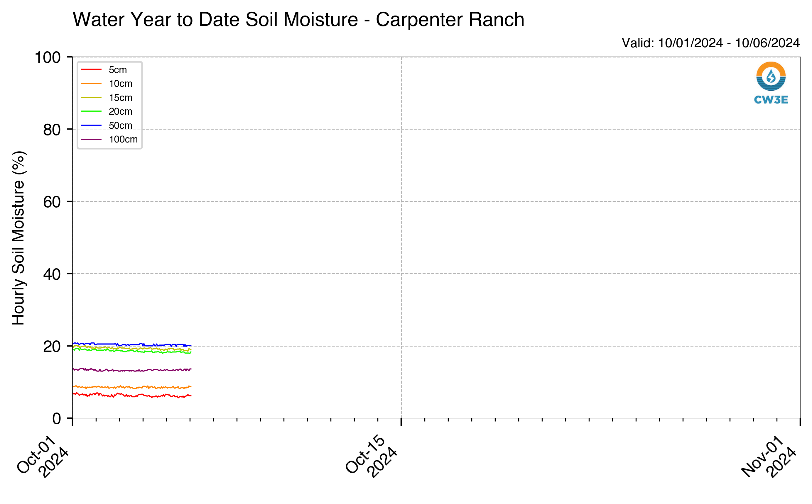Screen dimensions: 812x504
Task: Click the blue 50cm data line
Action: click(132, 345)
